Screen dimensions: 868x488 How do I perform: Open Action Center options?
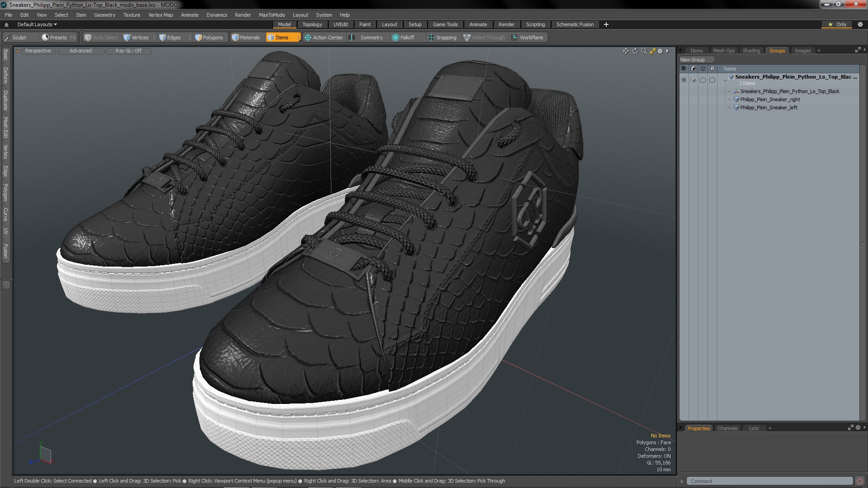pos(324,38)
